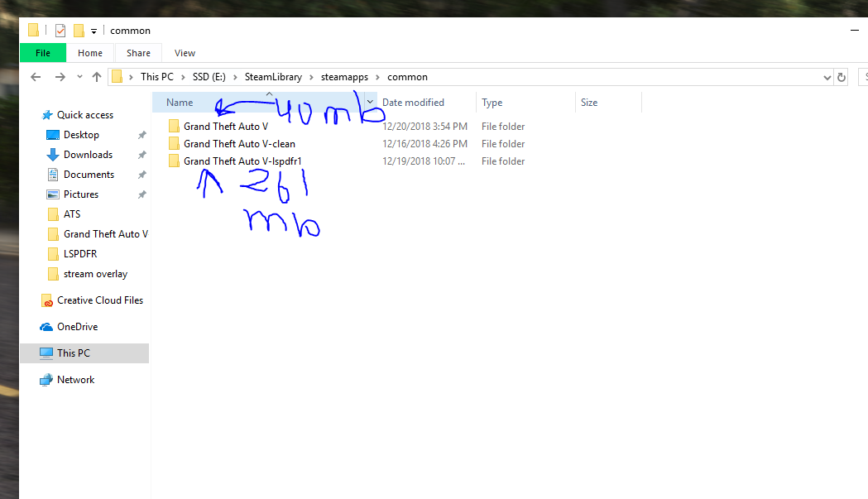Open Documents in navigation pane

[89, 175]
